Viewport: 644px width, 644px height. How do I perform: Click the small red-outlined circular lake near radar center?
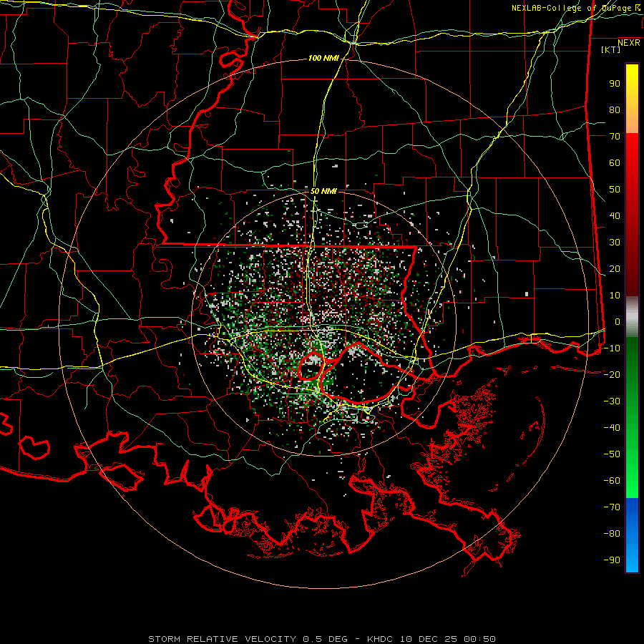coord(311,366)
